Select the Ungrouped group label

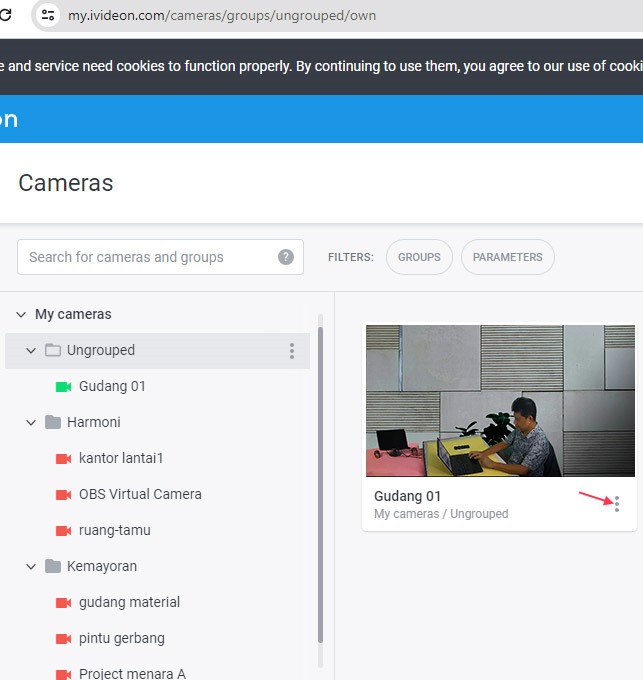point(101,350)
